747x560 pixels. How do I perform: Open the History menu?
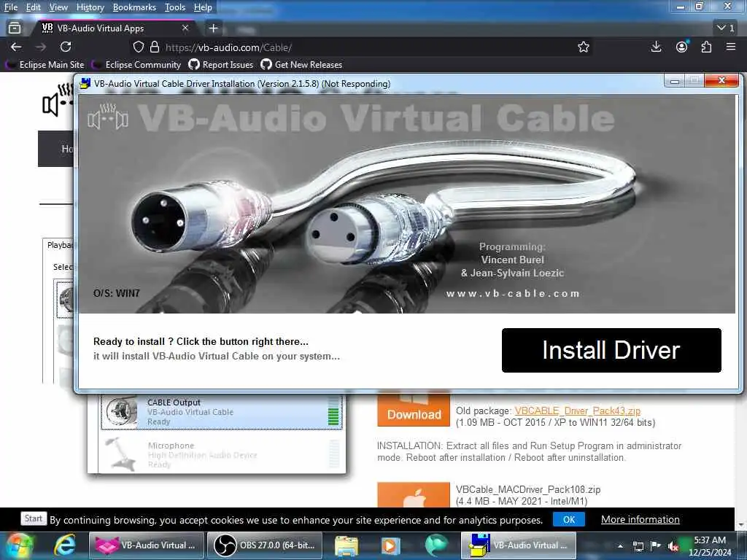point(90,7)
